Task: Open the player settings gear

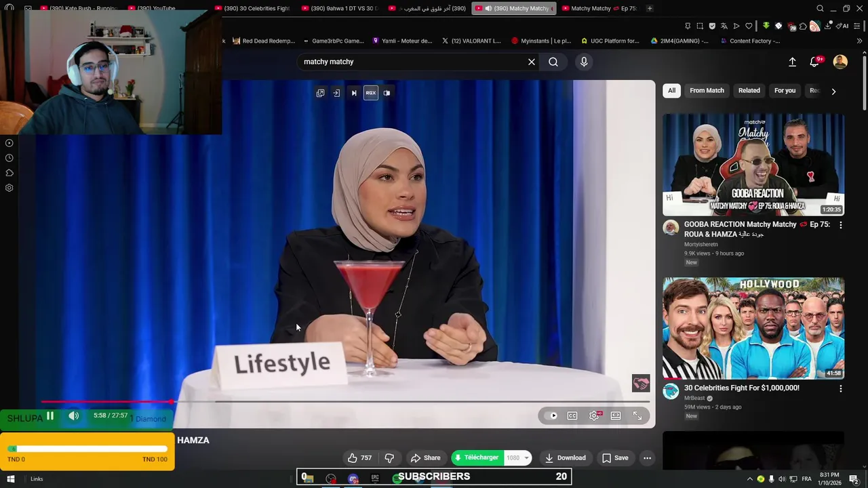Action: [595, 415]
